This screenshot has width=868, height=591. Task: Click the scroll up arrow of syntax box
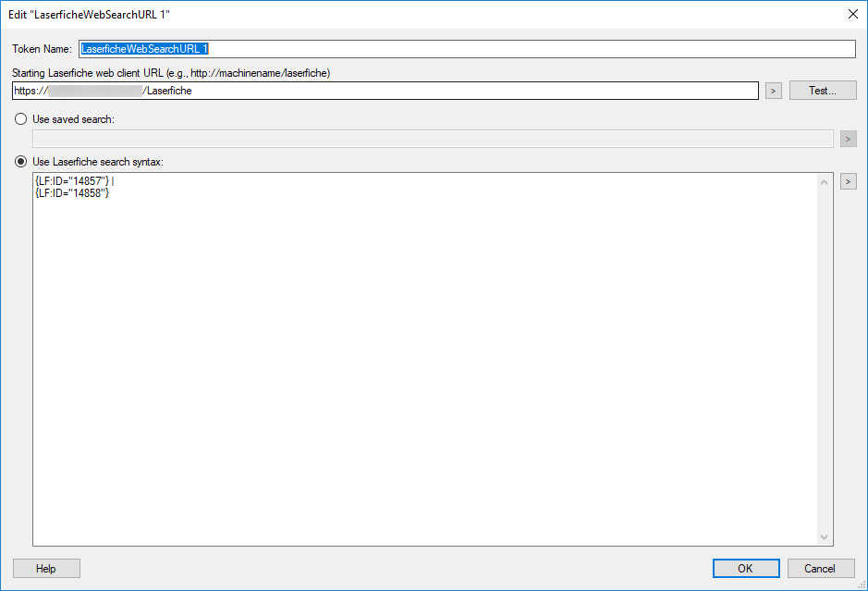click(825, 182)
